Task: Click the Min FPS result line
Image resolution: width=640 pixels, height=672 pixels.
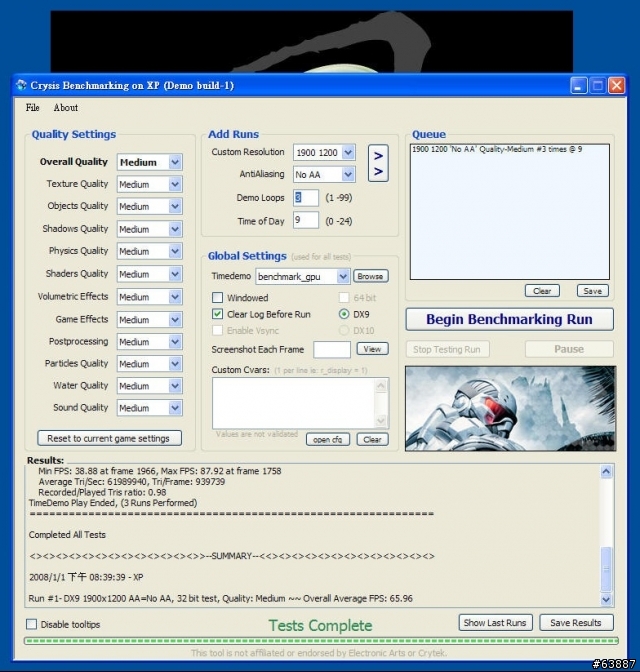Action: tap(159, 471)
